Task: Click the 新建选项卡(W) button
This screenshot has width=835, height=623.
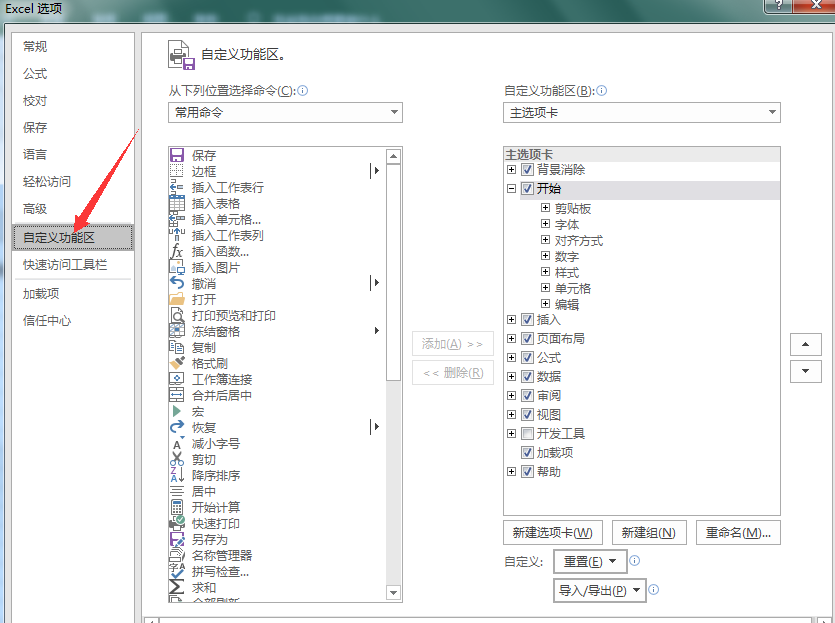Action: coord(553,532)
